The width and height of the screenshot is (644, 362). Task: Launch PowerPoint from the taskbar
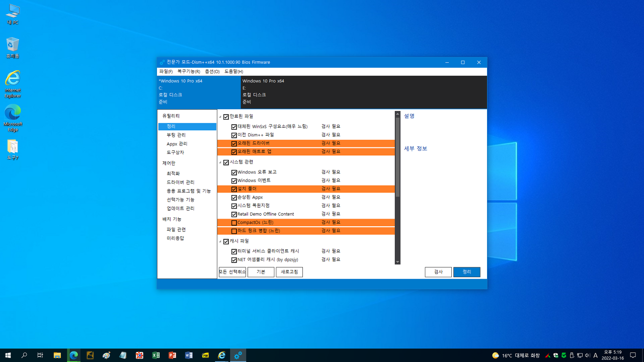click(x=173, y=355)
